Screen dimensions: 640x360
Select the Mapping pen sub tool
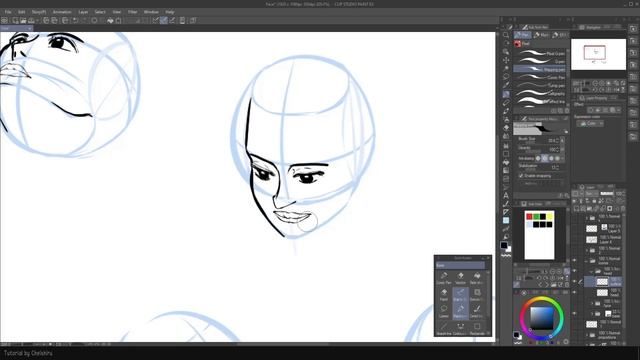click(540, 69)
